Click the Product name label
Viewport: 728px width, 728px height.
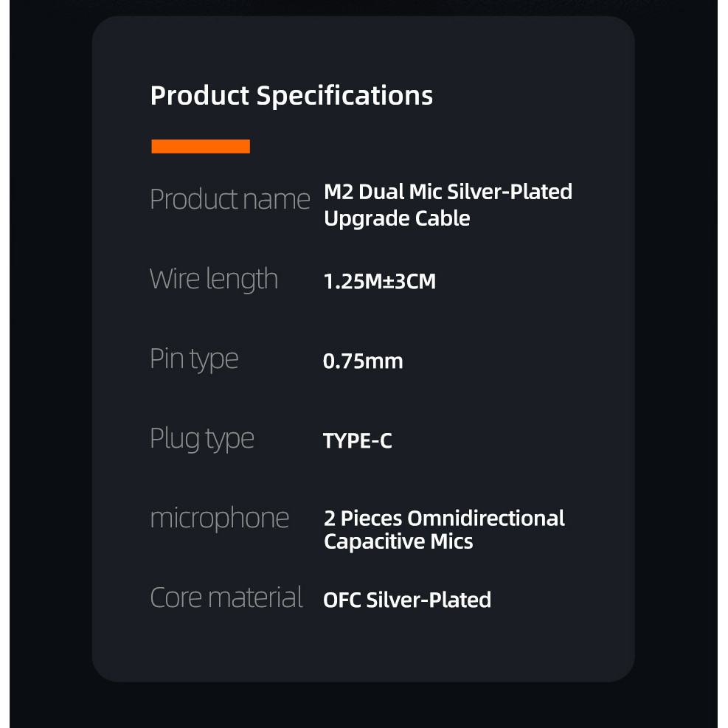point(229,199)
